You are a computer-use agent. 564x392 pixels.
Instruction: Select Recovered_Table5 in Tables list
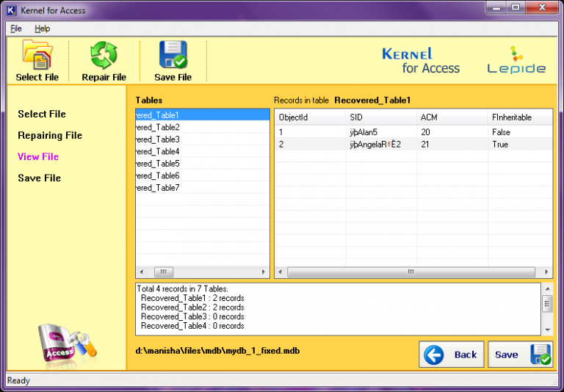click(203, 164)
